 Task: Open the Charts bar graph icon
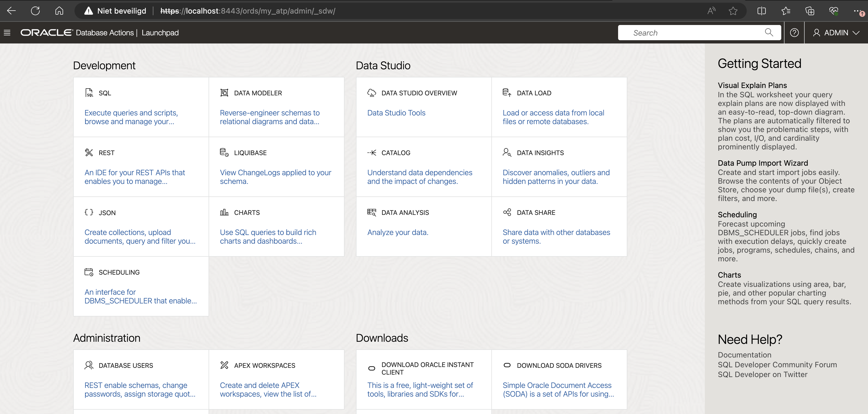(x=224, y=212)
